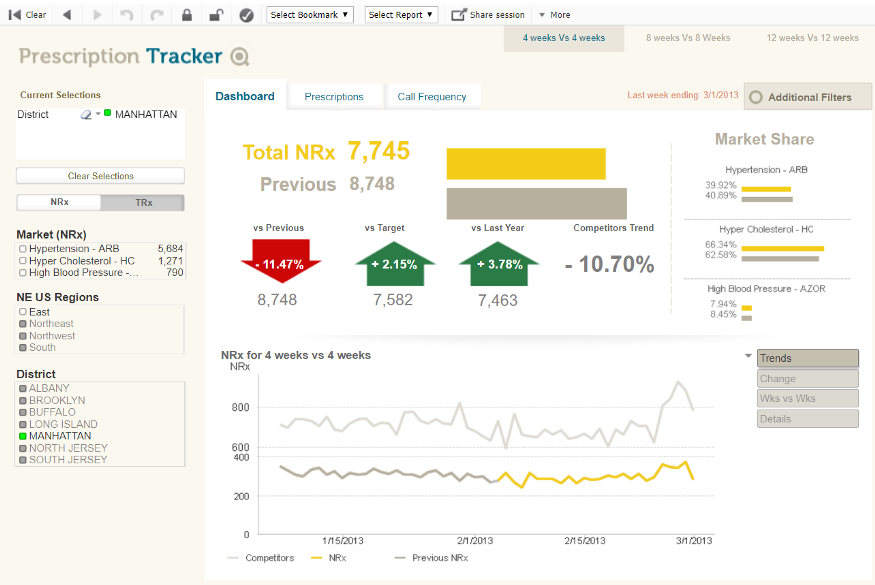Viewport: 875px width, 585px height.
Task: Select the back arrow navigation icon
Action: click(66, 14)
